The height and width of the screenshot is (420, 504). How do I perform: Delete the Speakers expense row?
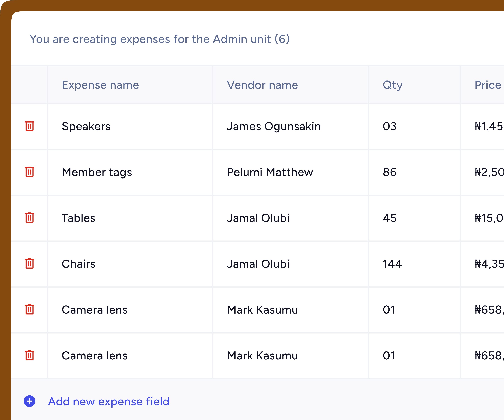pos(30,127)
